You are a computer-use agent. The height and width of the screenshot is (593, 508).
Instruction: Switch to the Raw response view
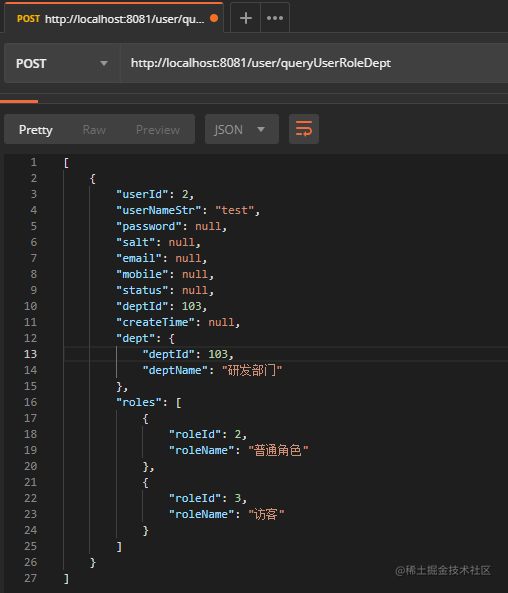pos(94,130)
